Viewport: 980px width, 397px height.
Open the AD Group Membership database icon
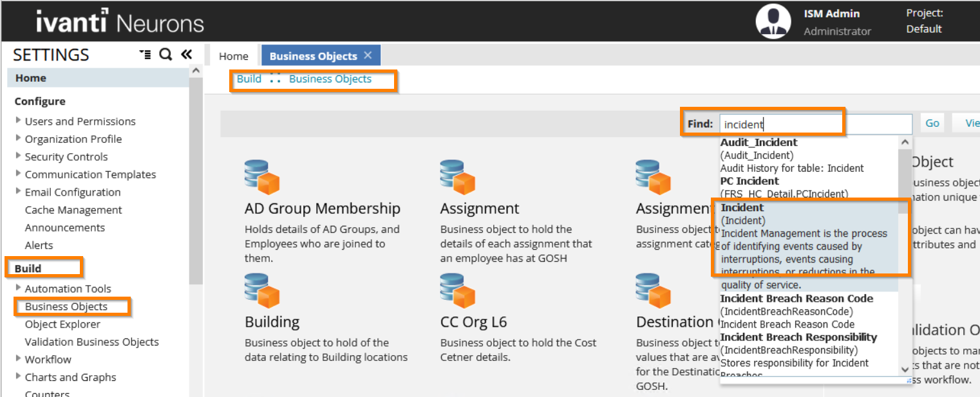(261, 178)
